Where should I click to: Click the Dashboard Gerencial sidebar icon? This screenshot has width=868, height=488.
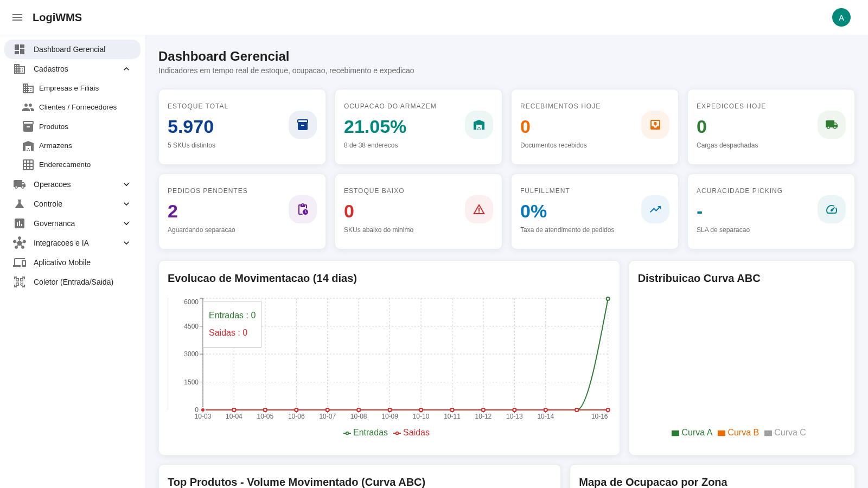20,49
